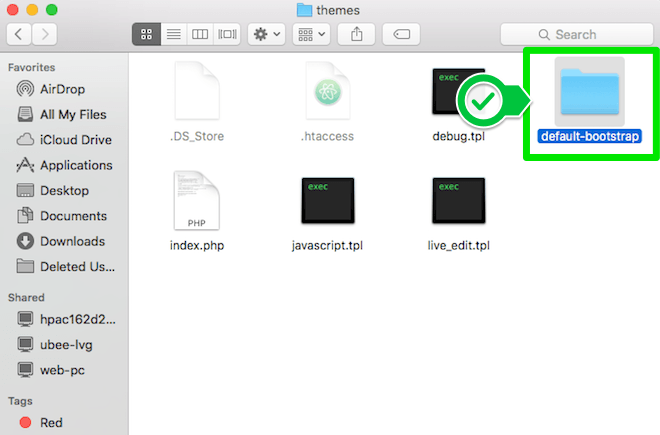The width and height of the screenshot is (660, 435).
Task: Select All My Files in sidebar
Action: 64,115
